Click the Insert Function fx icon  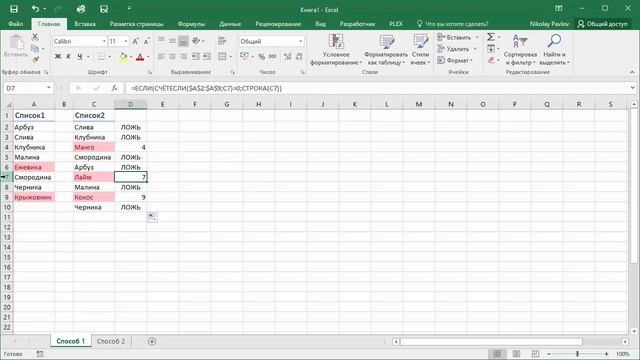pos(115,88)
